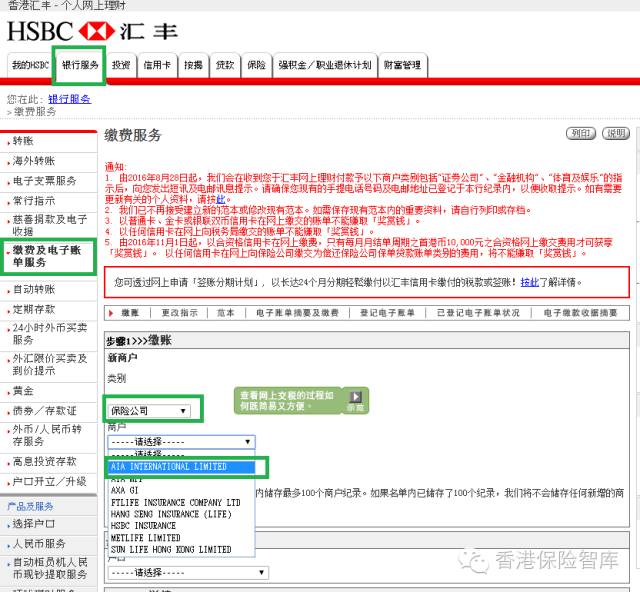Open the 按揭 tab
640x592 pixels.
point(193,65)
